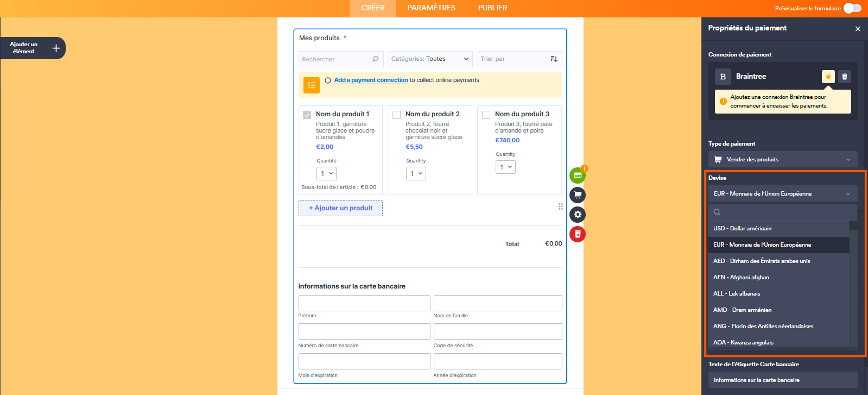
Task: Select AOA - Kwanza angolais currency
Action: pyautogui.click(x=778, y=342)
